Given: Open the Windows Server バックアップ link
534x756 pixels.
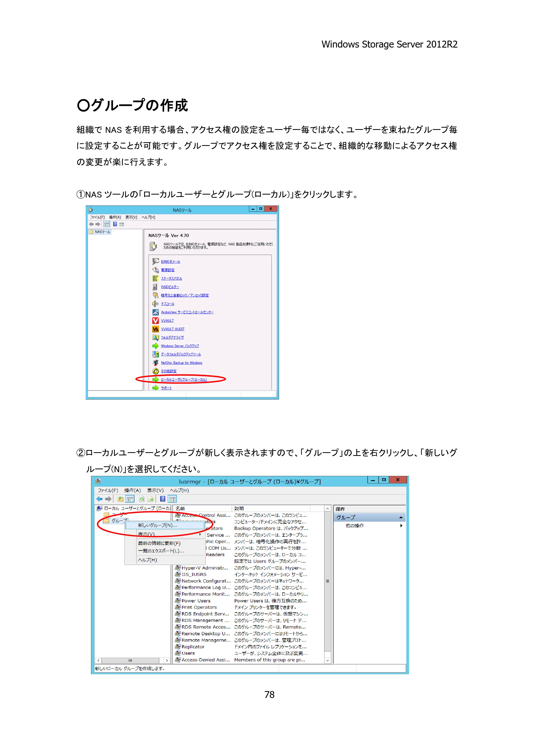Looking at the screenshot, I should click(x=180, y=346).
